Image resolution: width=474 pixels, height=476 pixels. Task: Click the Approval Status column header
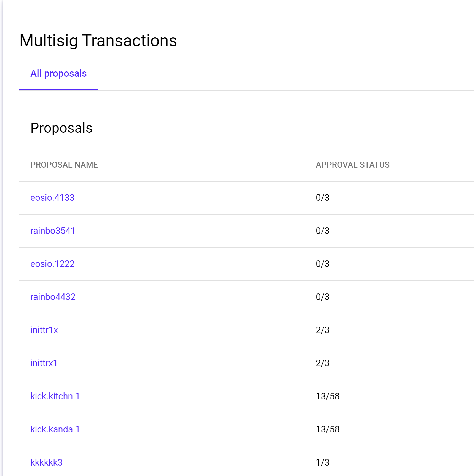coord(352,165)
